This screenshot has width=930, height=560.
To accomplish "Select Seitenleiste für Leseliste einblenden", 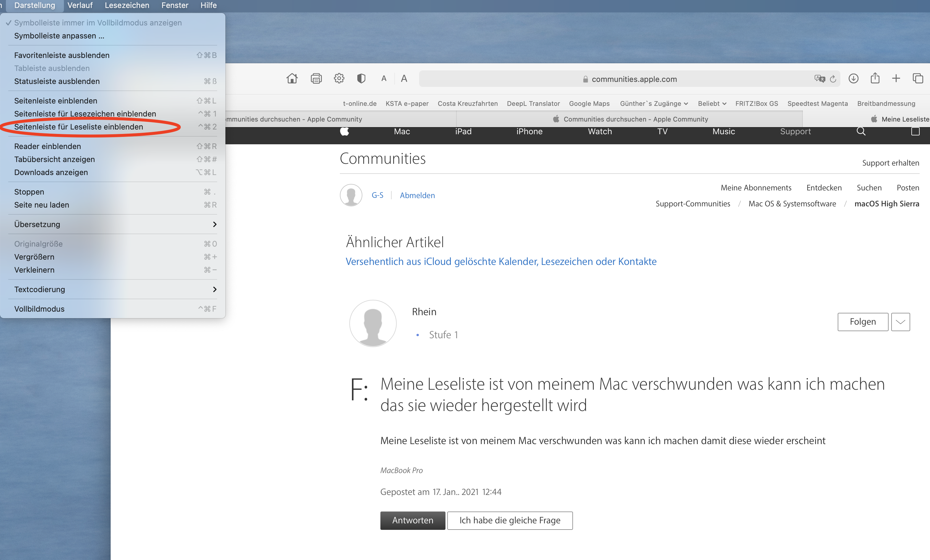I will tap(78, 127).
